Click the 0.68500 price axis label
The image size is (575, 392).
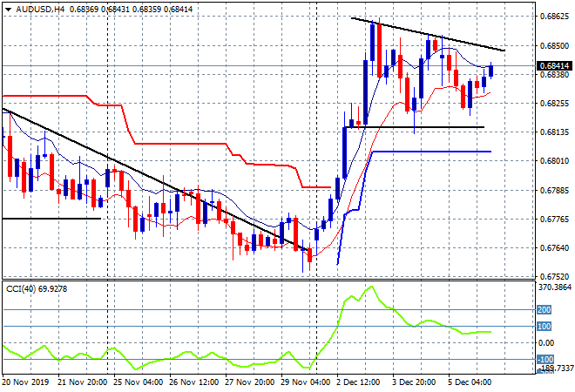point(554,46)
